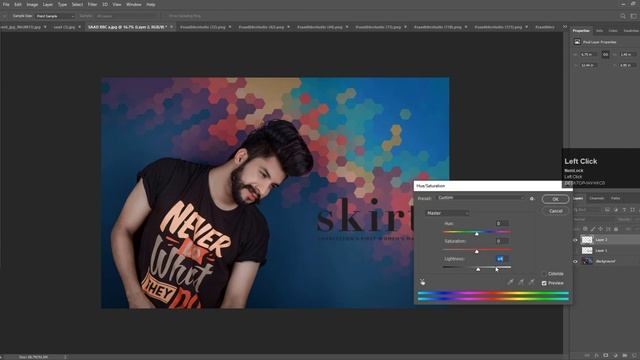Click the search icon in options bar

click(622, 16)
